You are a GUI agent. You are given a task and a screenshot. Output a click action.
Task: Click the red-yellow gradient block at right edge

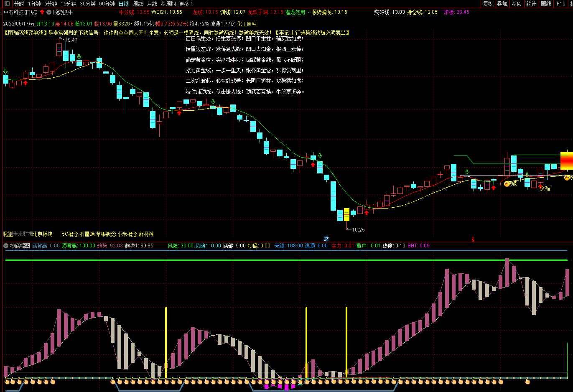pyautogui.click(x=566, y=161)
